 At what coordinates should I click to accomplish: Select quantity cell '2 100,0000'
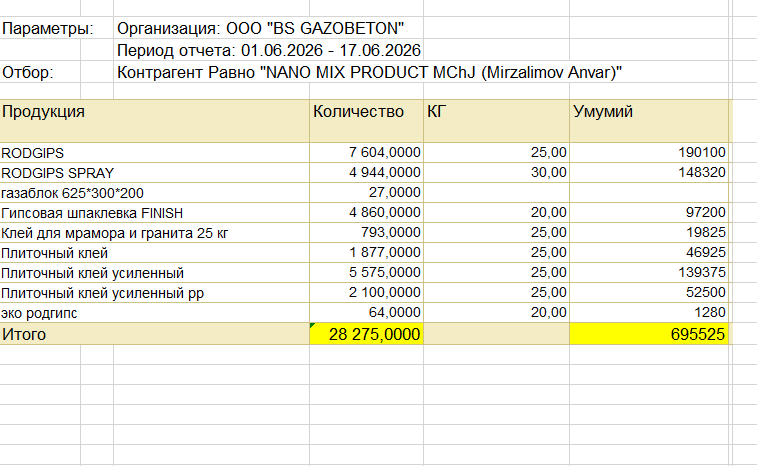pos(366,293)
